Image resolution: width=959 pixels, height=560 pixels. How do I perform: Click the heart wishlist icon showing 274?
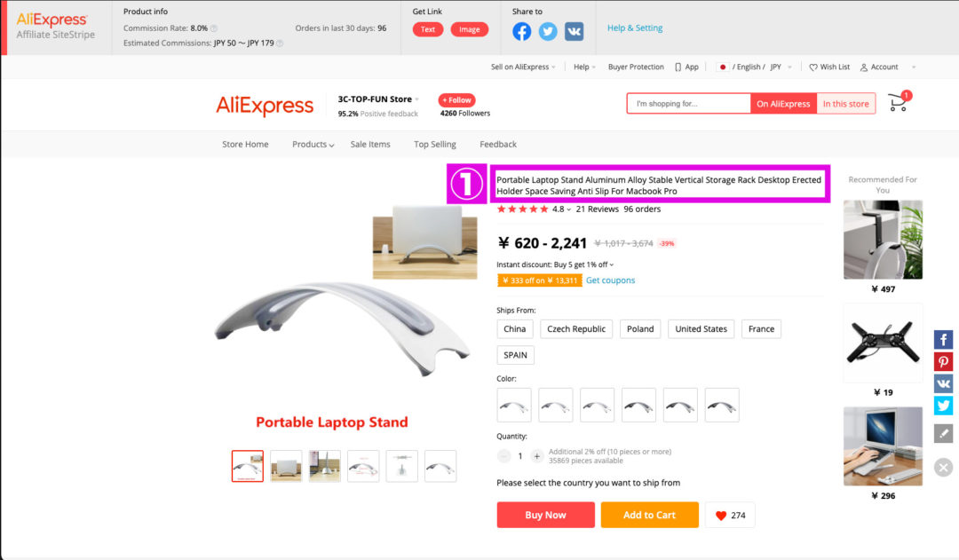click(730, 516)
